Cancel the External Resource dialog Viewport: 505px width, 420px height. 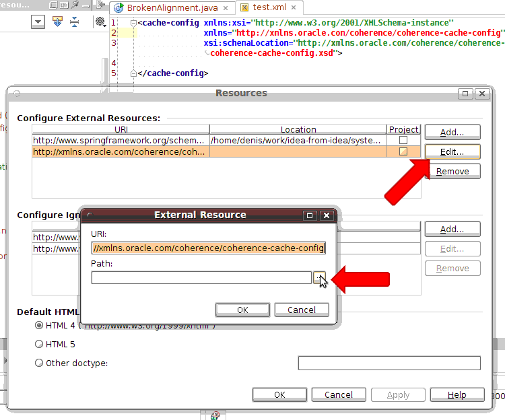pyautogui.click(x=302, y=310)
